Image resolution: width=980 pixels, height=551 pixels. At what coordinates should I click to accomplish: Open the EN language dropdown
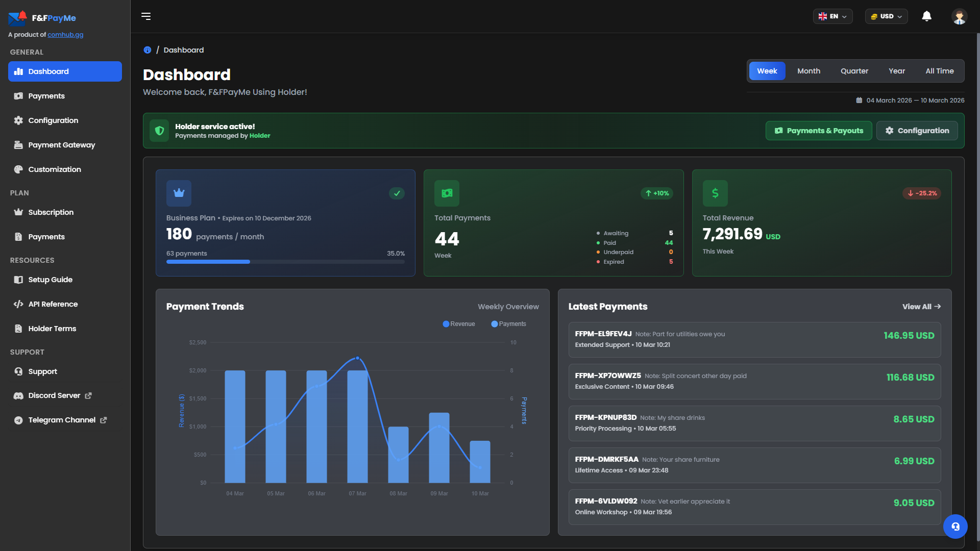(x=832, y=16)
